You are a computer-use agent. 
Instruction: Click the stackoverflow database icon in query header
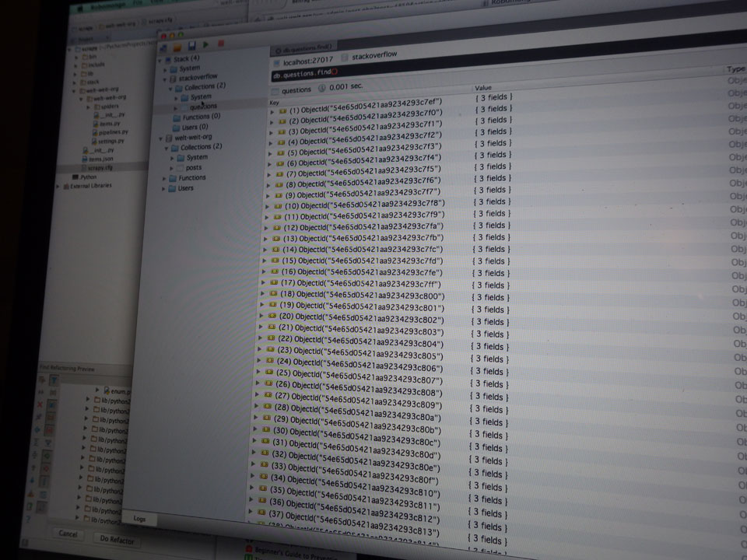click(343, 58)
